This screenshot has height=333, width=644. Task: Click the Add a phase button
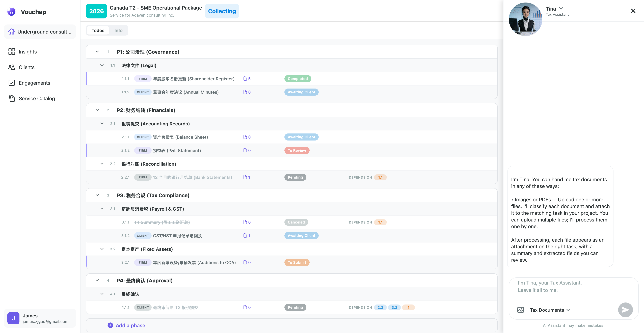tap(126, 325)
